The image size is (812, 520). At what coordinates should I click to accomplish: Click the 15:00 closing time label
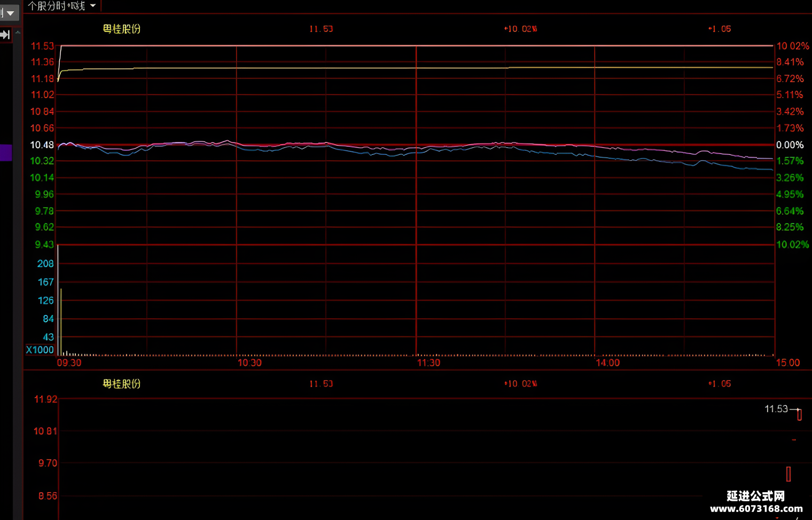point(788,363)
